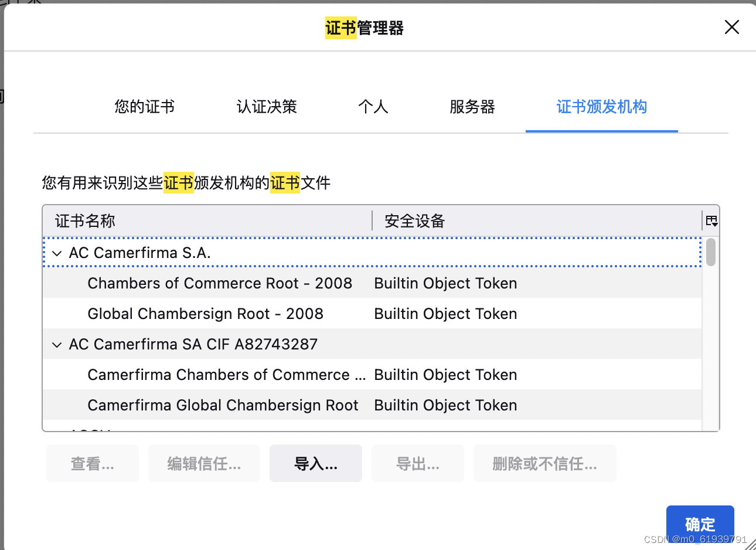Click the 安全设备 column header
The height and width of the screenshot is (550, 756).
pos(413,220)
